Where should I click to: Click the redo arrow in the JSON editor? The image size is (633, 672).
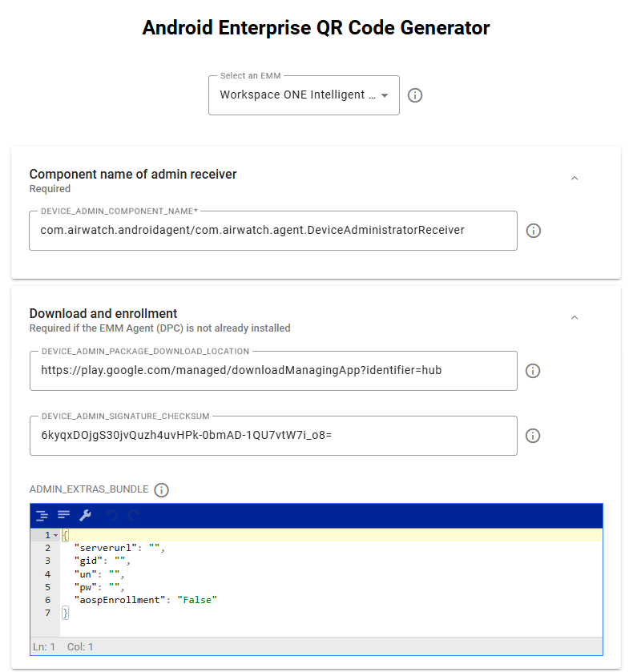click(x=135, y=515)
